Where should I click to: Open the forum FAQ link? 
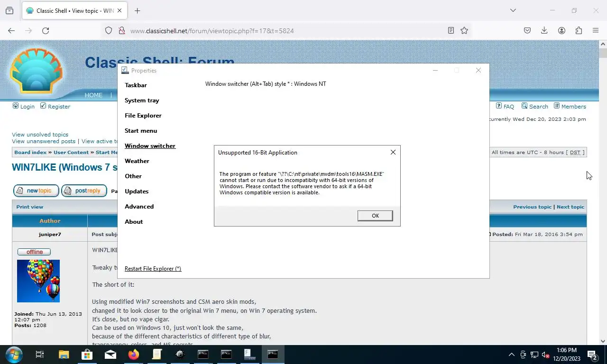click(x=508, y=107)
